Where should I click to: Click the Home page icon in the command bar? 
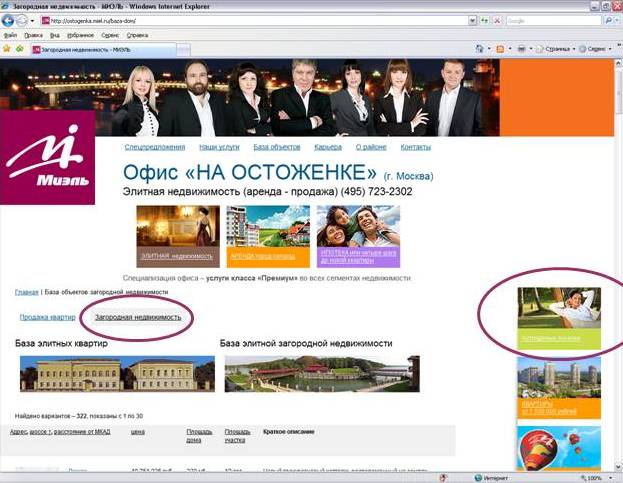[480, 49]
